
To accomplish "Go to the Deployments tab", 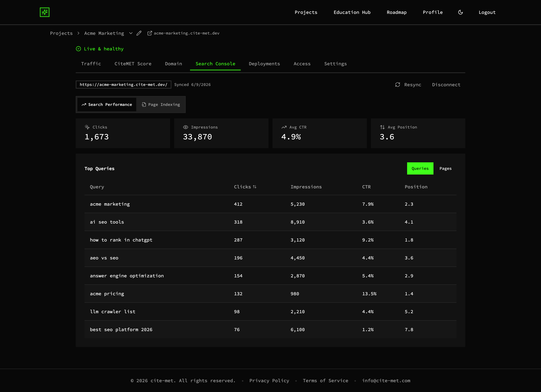I will (x=264, y=64).
